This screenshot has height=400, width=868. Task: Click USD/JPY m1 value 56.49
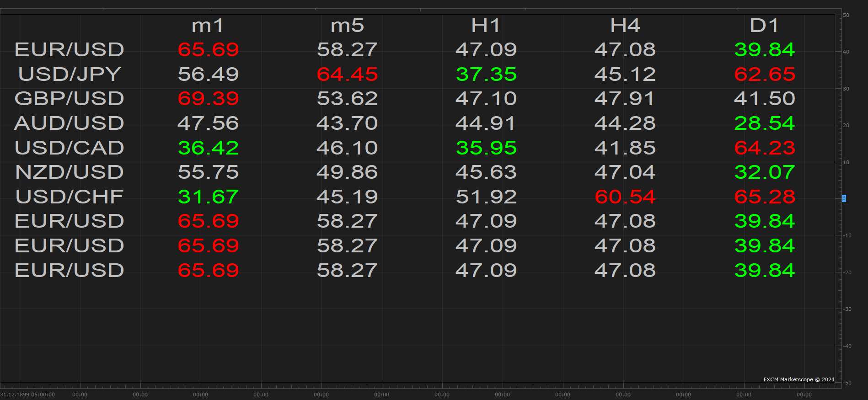(x=209, y=75)
